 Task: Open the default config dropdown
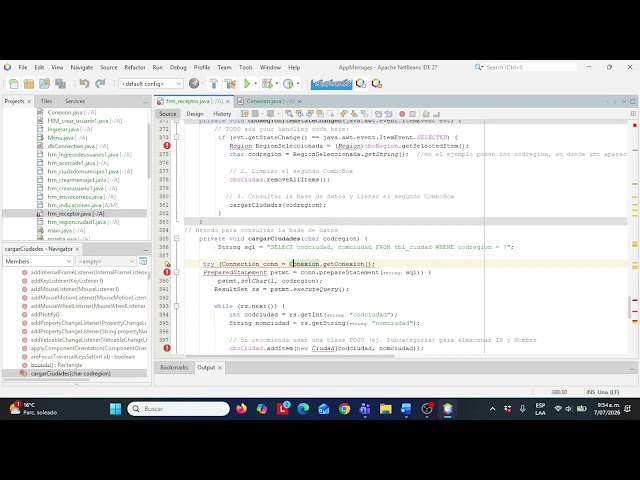151,84
